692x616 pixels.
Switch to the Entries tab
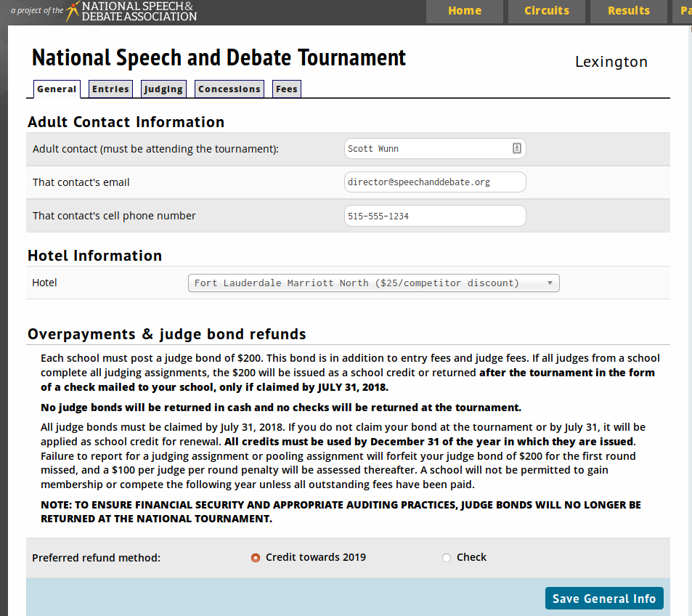(x=110, y=89)
